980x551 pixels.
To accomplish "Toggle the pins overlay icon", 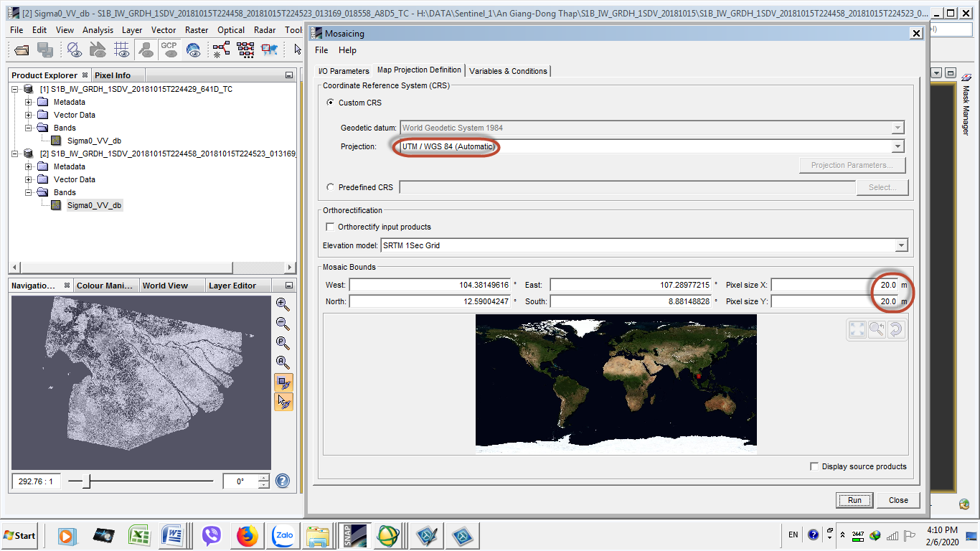I will tap(146, 50).
